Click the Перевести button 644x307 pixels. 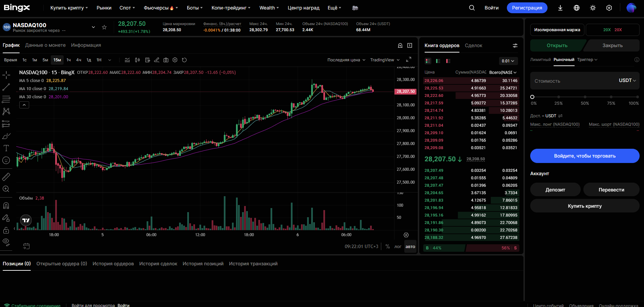pos(611,190)
